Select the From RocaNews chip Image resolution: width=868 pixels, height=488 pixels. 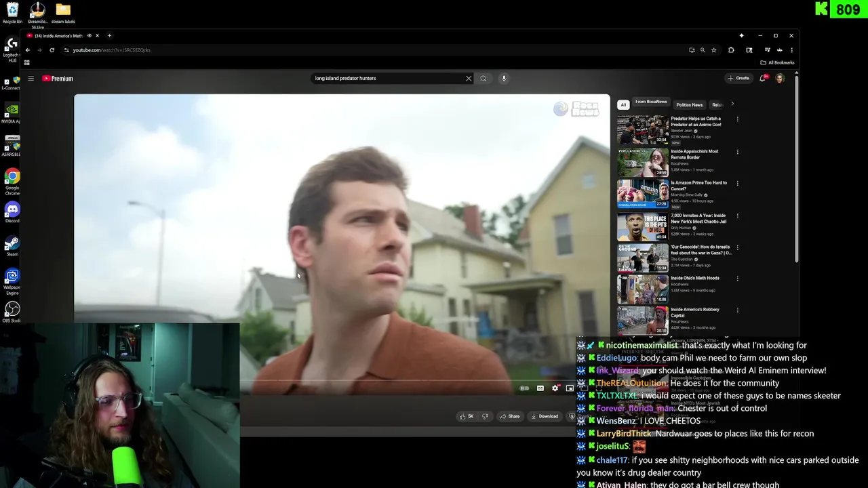[651, 102]
